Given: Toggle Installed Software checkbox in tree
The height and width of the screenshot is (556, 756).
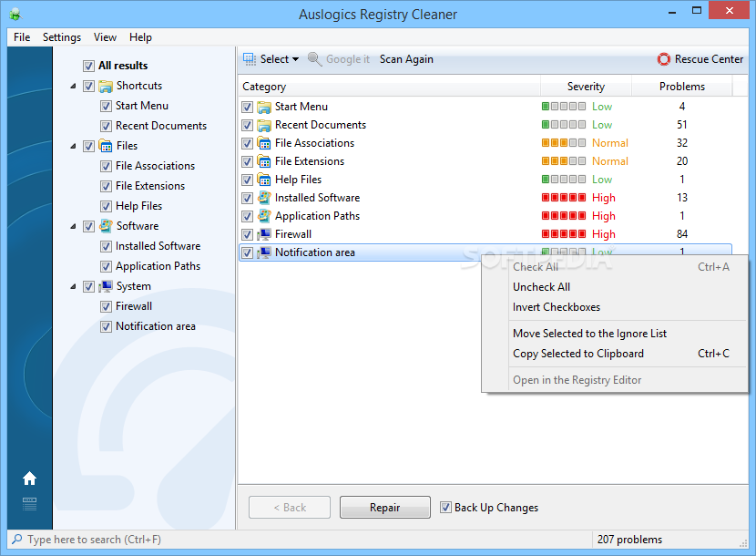Looking at the screenshot, I should pos(106,246).
